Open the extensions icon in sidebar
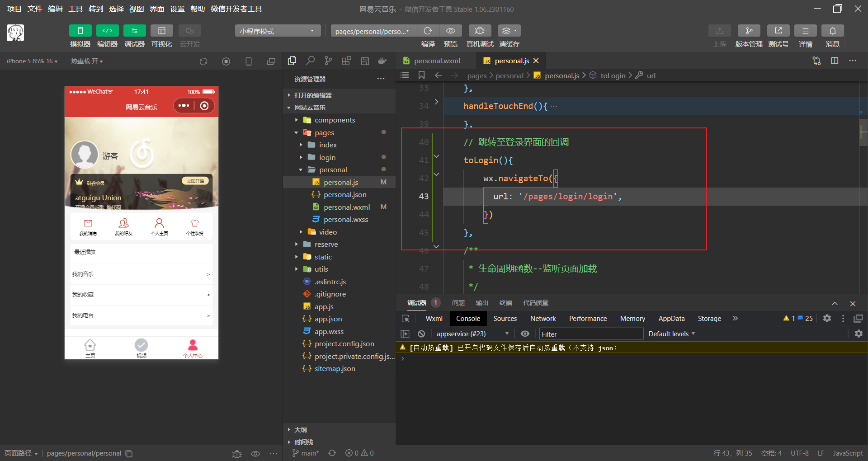Image resolution: width=868 pixels, height=461 pixels. click(346, 61)
